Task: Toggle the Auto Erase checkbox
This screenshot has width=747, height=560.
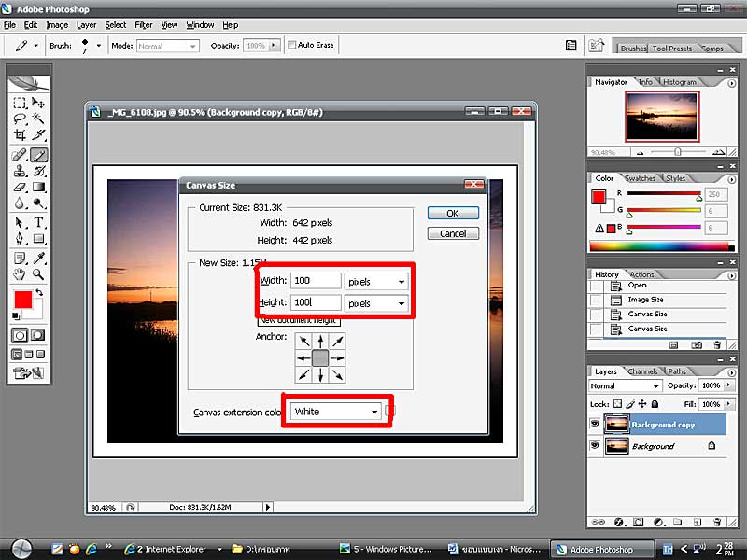Action: 292,45
